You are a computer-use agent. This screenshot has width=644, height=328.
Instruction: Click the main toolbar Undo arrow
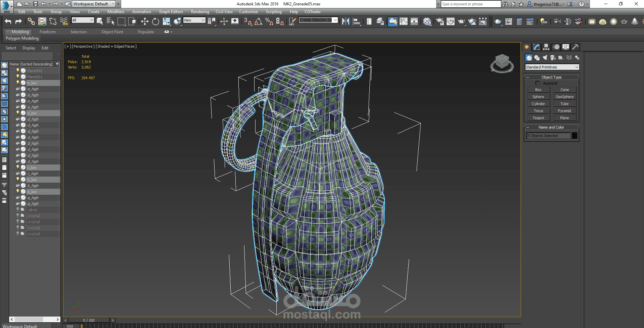(8, 21)
